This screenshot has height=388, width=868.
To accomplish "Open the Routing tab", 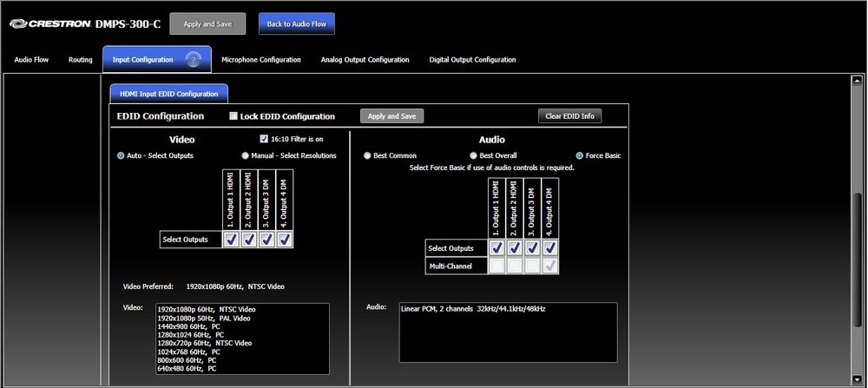I will click(80, 60).
